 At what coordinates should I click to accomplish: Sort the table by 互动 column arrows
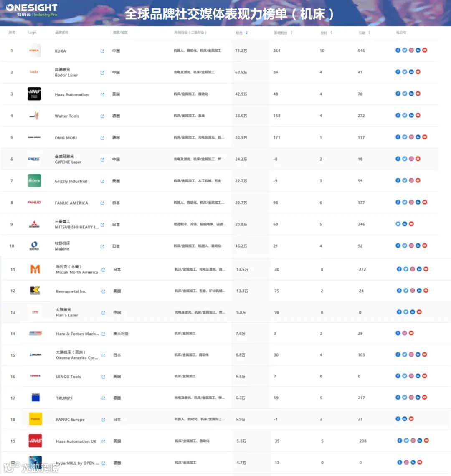pos(369,33)
